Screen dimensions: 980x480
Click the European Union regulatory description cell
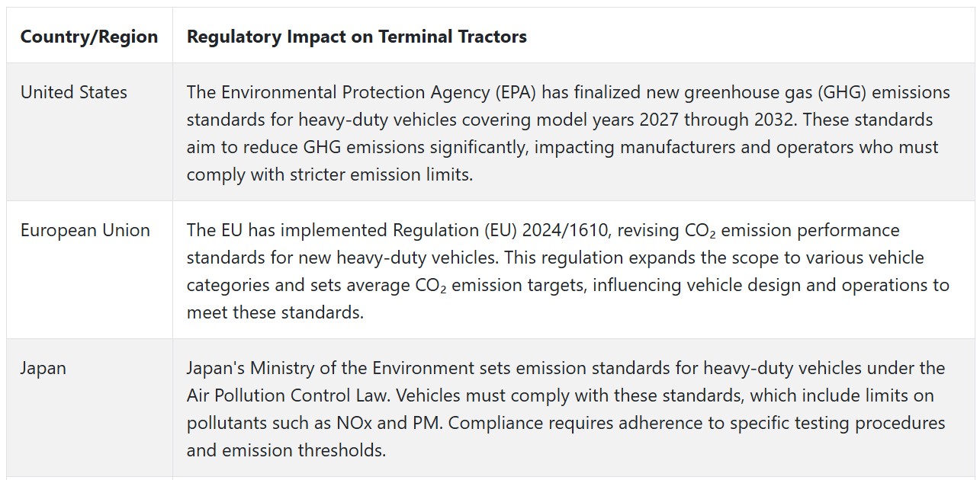[x=574, y=270]
